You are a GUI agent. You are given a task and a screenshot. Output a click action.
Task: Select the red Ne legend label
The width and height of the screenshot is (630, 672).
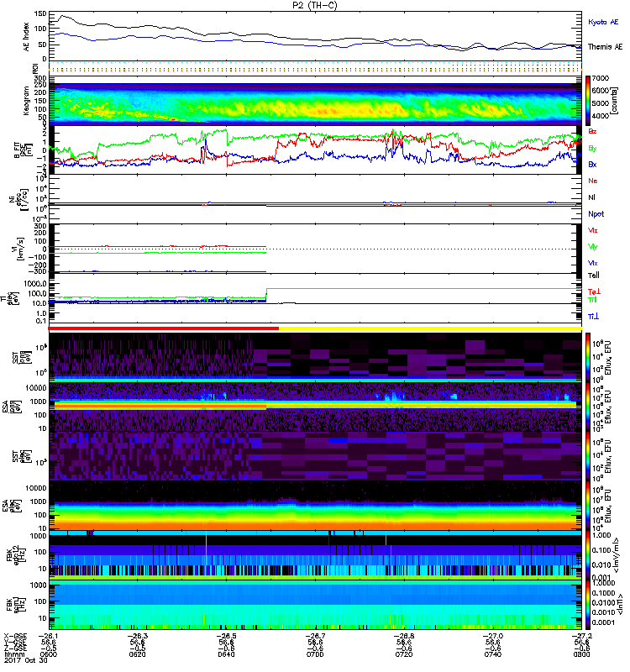pos(593,181)
